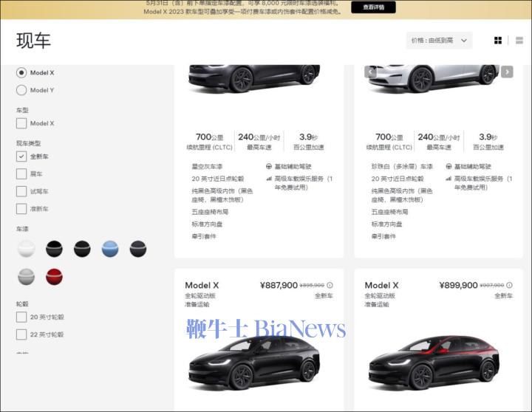
Task: Pick the blue paint swatch
Action: point(110,249)
